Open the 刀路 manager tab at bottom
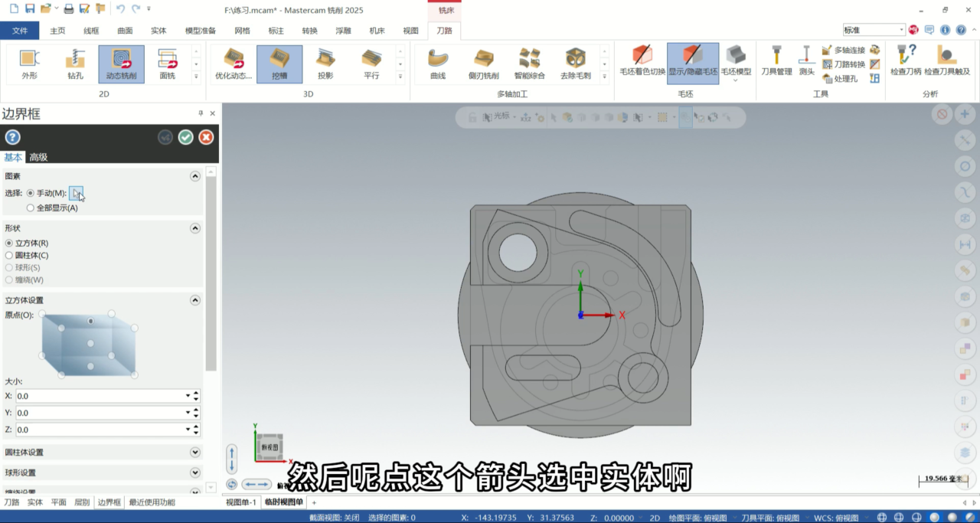The height and width of the screenshot is (523, 980). 11,502
